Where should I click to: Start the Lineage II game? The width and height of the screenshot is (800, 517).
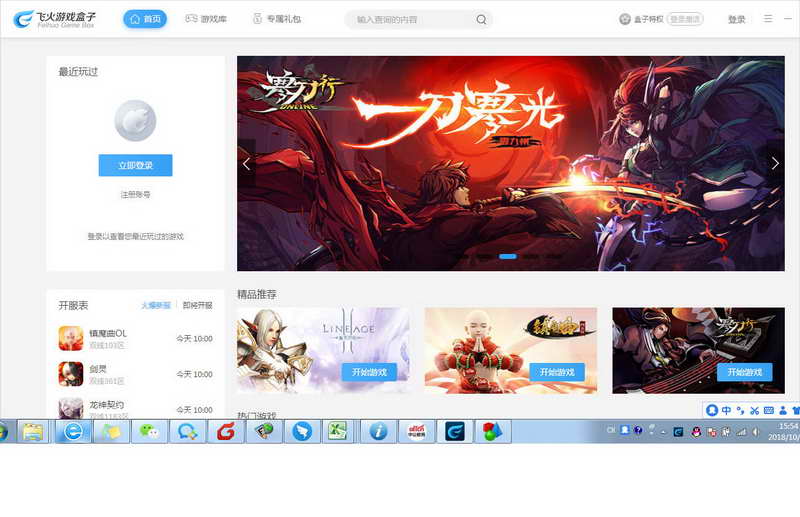tap(369, 372)
